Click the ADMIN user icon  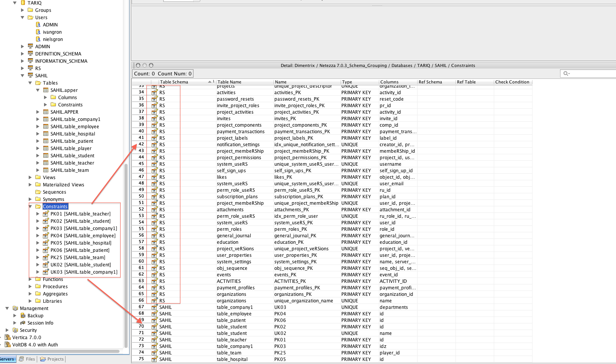click(38, 24)
